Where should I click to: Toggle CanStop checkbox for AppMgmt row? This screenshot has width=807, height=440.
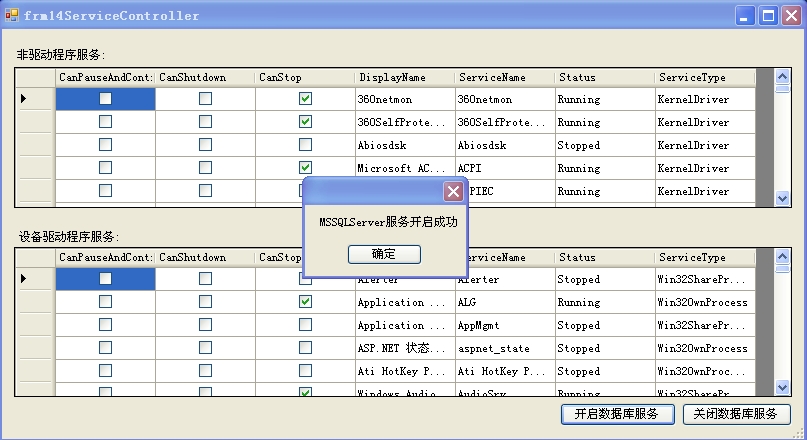[x=305, y=325]
